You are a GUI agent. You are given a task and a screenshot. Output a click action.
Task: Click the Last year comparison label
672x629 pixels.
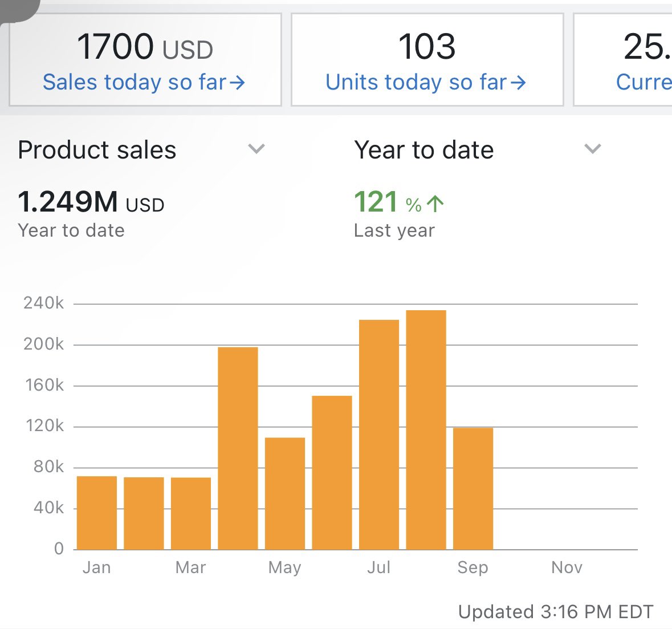pyautogui.click(x=394, y=230)
